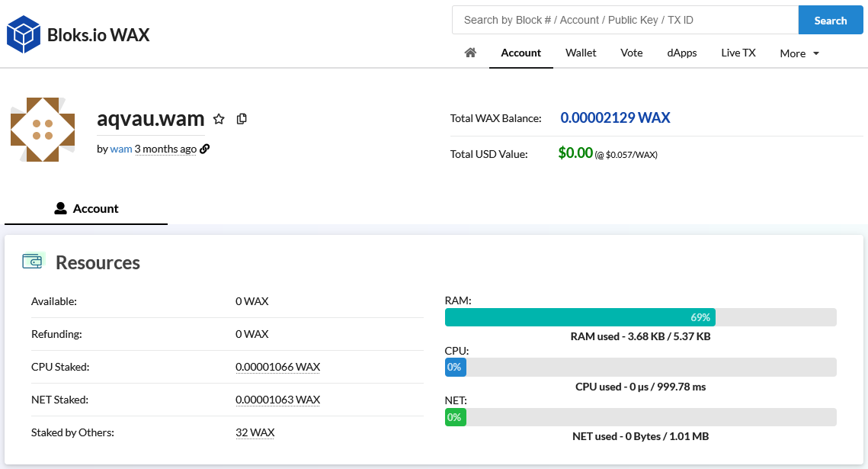Open the dApps navigation tab

click(x=682, y=53)
